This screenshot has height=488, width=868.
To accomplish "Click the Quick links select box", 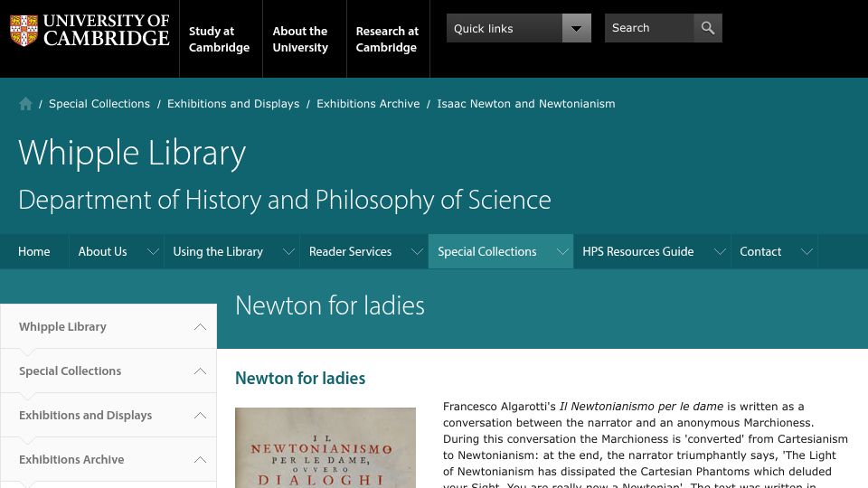I will (519, 28).
